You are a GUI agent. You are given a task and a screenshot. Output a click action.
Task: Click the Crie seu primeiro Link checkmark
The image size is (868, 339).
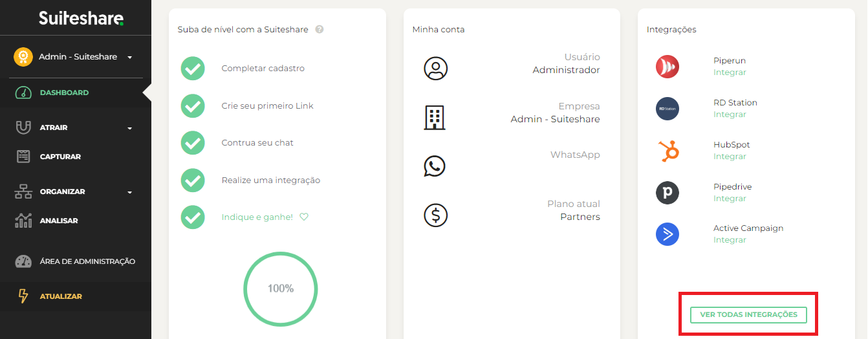pyautogui.click(x=193, y=106)
